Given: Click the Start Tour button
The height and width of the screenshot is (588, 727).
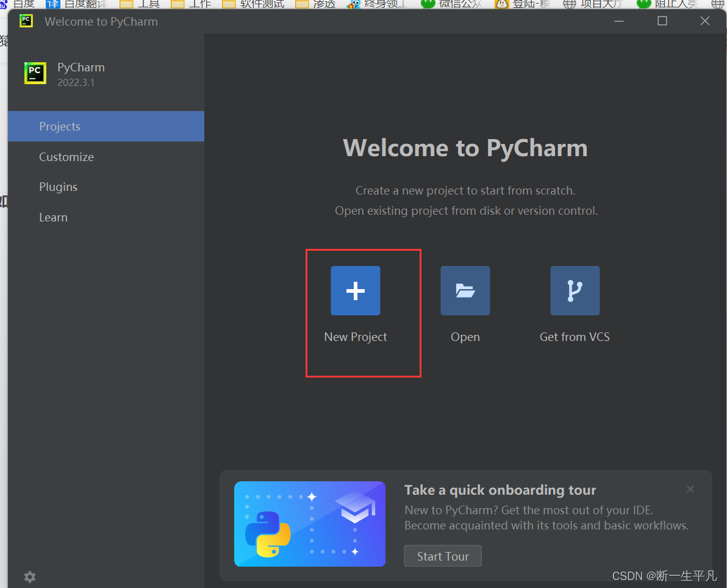Looking at the screenshot, I should click(443, 556).
